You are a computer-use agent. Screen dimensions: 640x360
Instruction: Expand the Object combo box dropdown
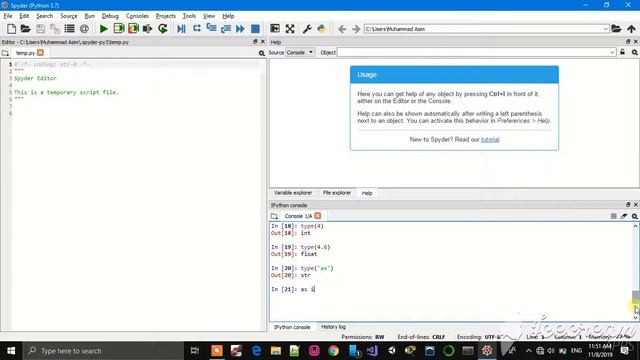point(612,52)
